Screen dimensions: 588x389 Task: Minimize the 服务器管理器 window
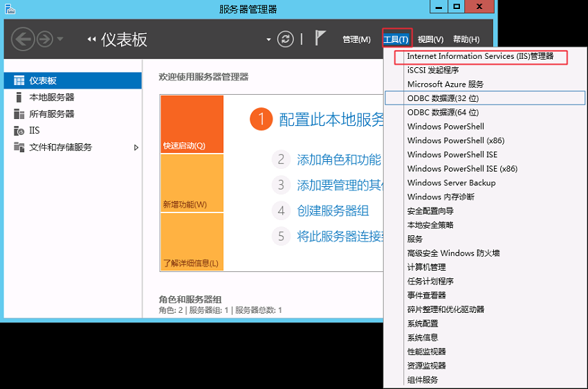tap(439, 7)
